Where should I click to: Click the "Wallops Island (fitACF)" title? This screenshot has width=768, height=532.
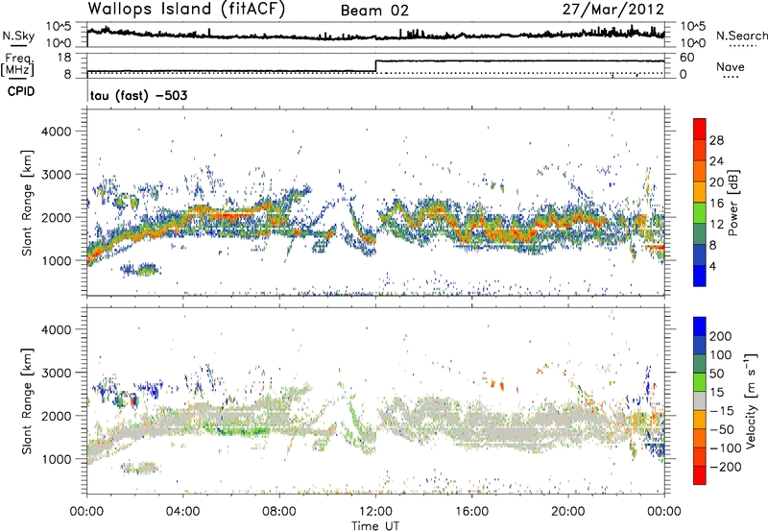point(186,9)
